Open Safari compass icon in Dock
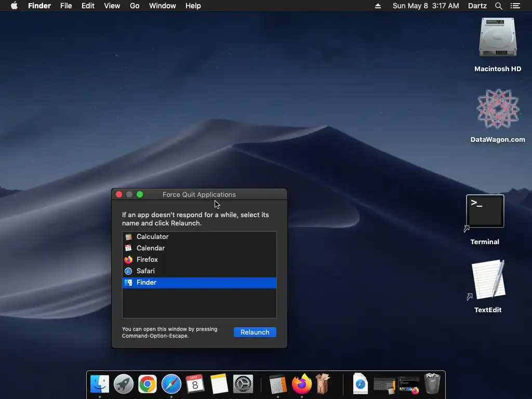The image size is (532, 399). point(171,384)
